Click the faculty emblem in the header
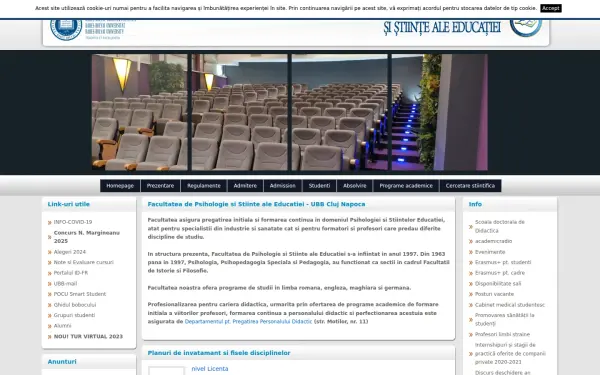Image resolution: width=600 pixels, height=375 pixels. tap(526, 28)
